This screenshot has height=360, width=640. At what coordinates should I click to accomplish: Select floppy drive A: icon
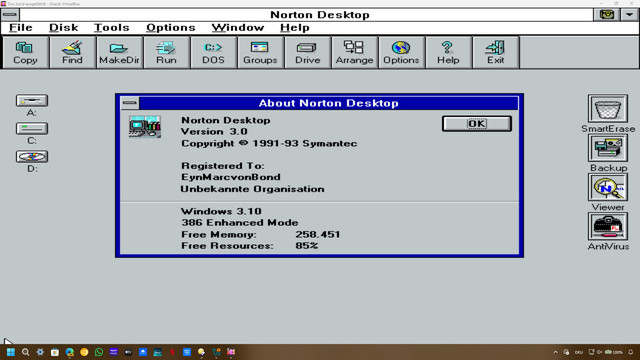32,100
